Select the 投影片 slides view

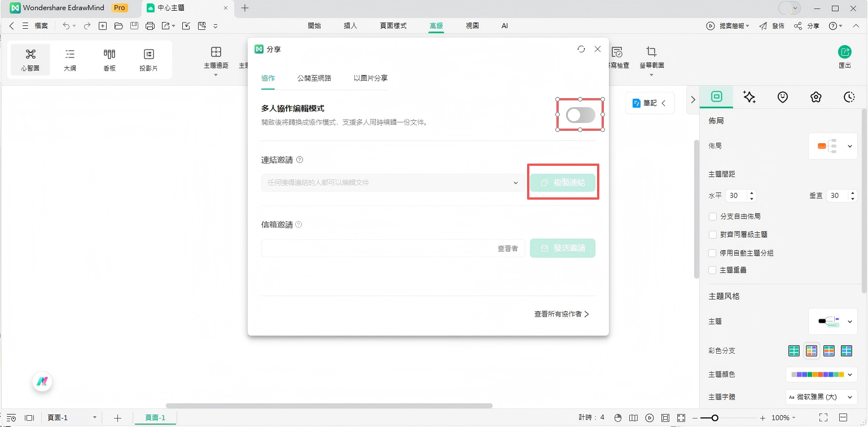(148, 59)
